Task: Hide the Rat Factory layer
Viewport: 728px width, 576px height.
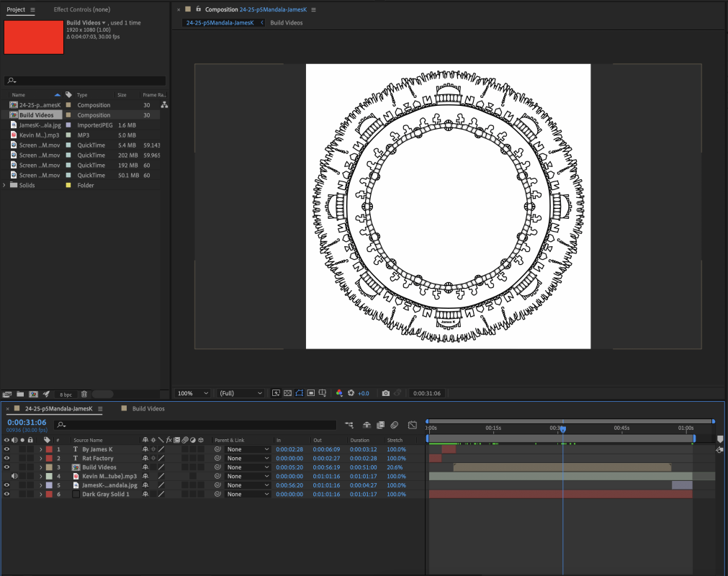Action: click(7, 459)
